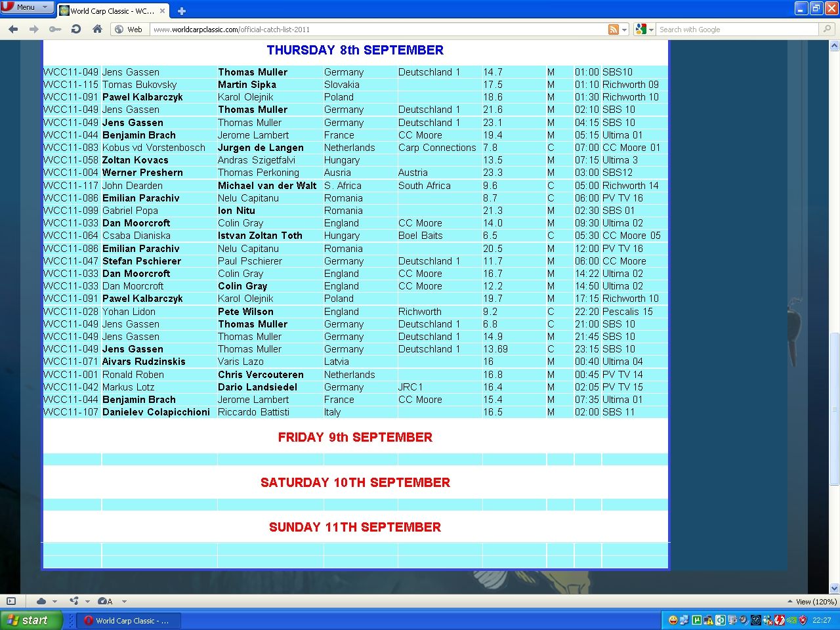
Task: Open the Opera Menu button
Action: point(27,7)
